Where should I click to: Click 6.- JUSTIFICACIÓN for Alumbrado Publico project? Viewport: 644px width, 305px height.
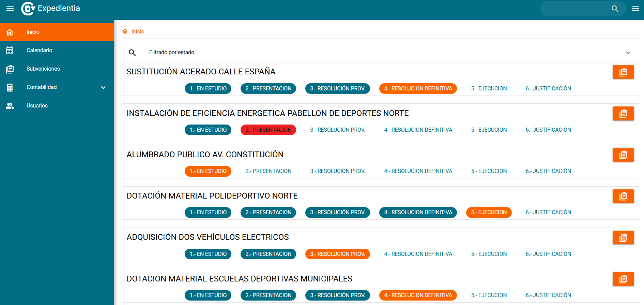click(548, 171)
